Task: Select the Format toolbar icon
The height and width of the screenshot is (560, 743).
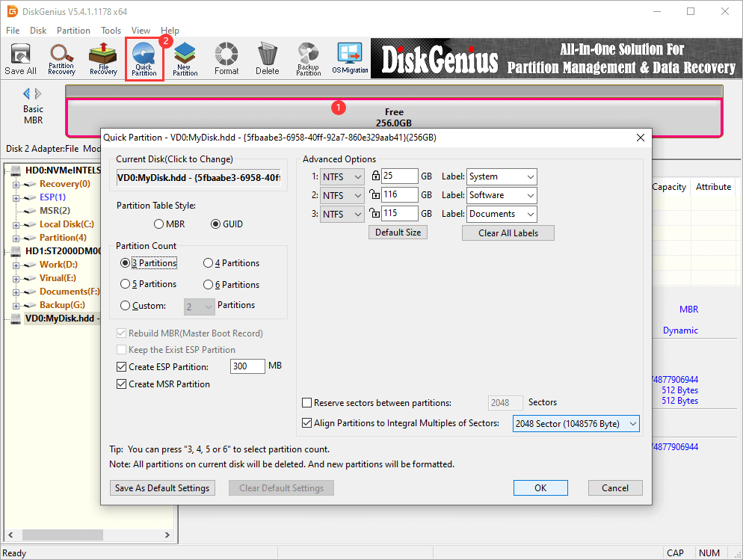Action: pyautogui.click(x=226, y=59)
